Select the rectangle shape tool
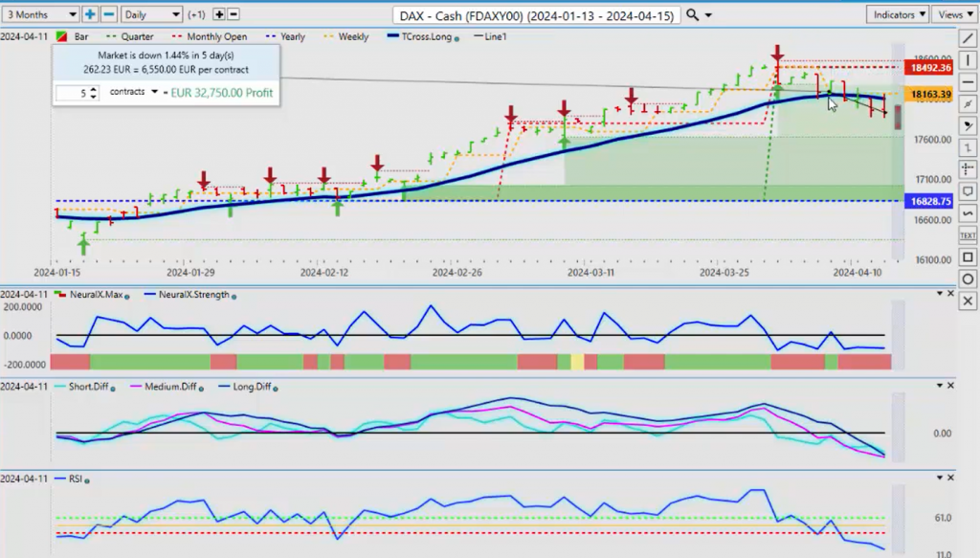Viewport: 980px width, 558px height. (968, 257)
